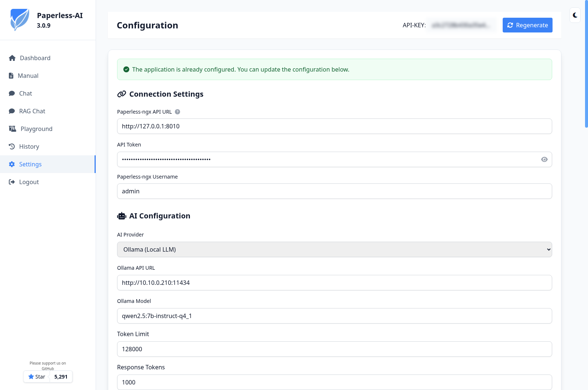Click the page vertical scrollbar
The image size is (588, 390).
pyautogui.click(x=586, y=64)
